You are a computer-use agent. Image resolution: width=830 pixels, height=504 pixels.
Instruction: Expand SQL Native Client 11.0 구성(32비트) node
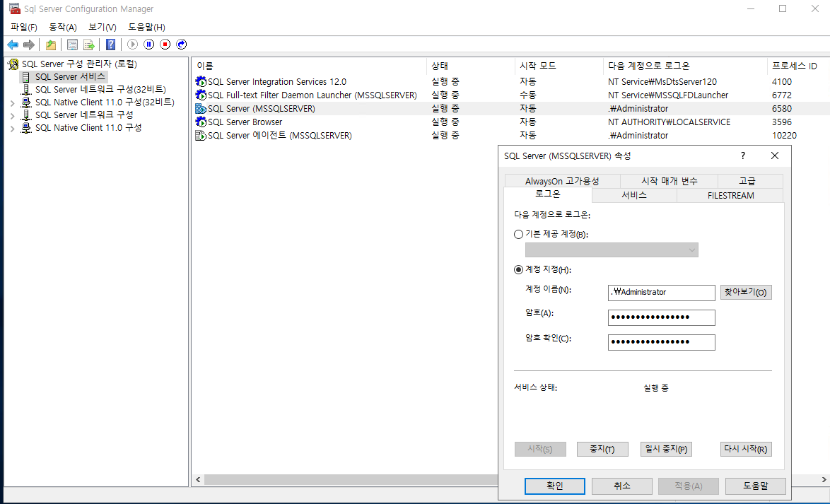point(12,102)
